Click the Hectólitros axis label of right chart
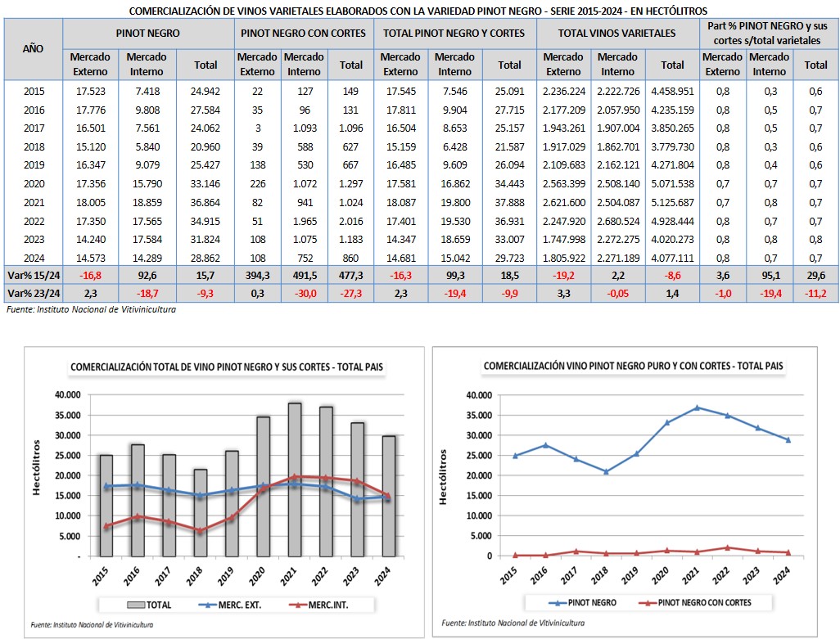Viewport: 840px width, 639px height. [443, 475]
